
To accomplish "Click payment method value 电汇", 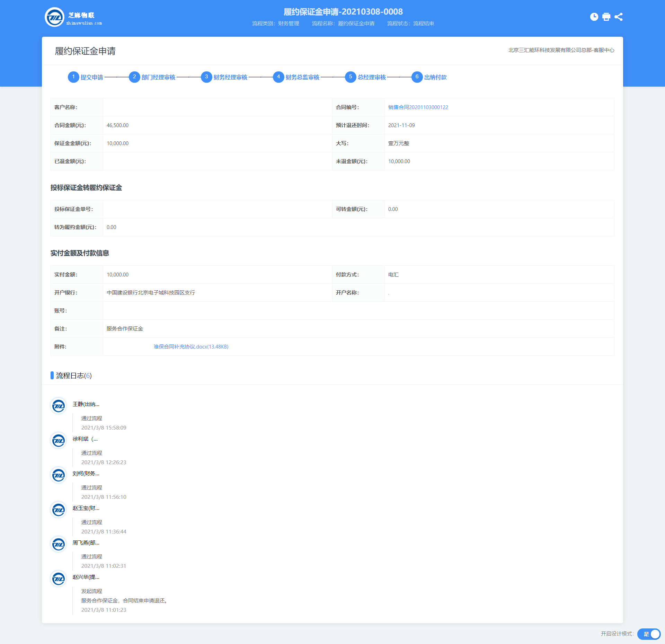I will [393, 275].
